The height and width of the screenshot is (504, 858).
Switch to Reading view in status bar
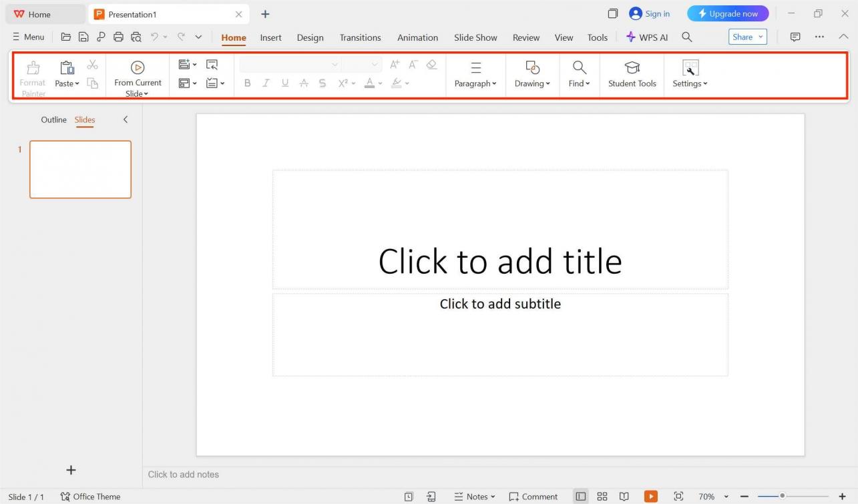pos(624,497)
